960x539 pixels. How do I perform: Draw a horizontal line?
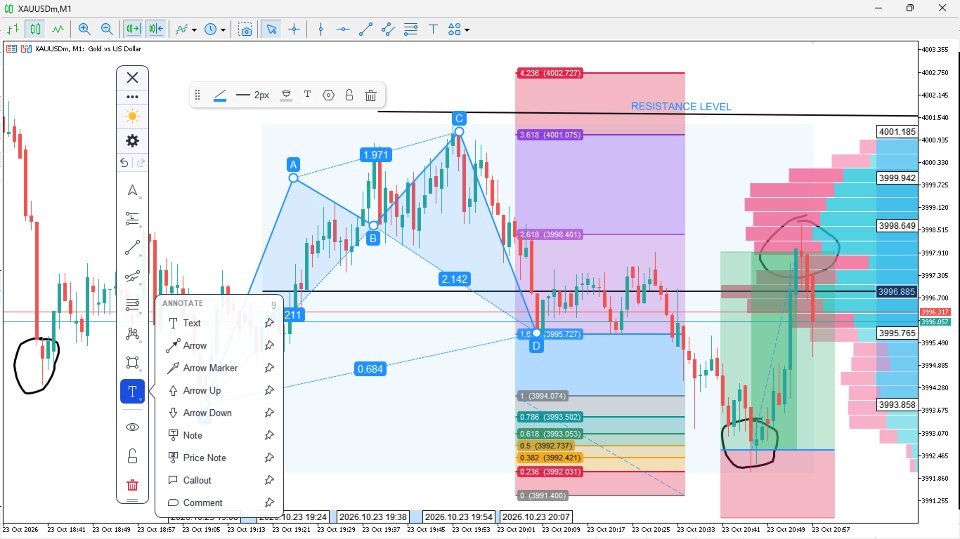coord(343,29)
